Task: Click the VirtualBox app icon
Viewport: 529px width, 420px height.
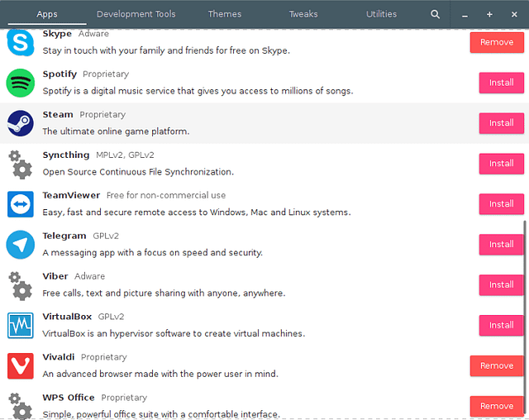Action: pos(20,326)
